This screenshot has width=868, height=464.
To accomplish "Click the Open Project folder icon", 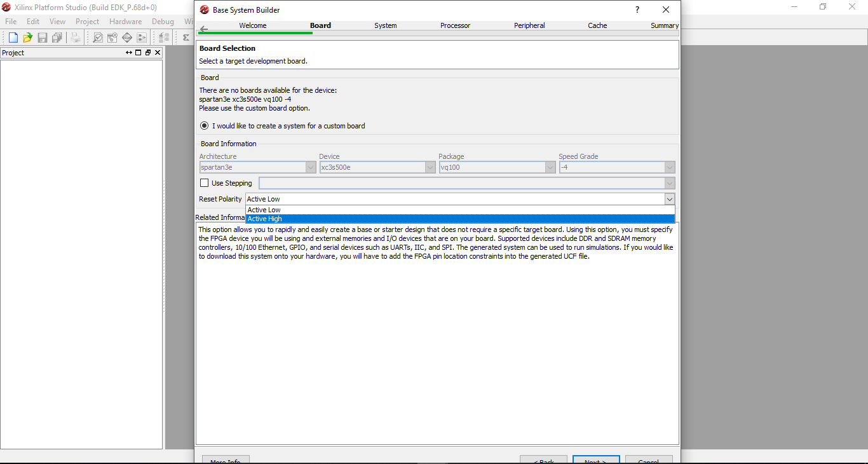I will 27,38.
